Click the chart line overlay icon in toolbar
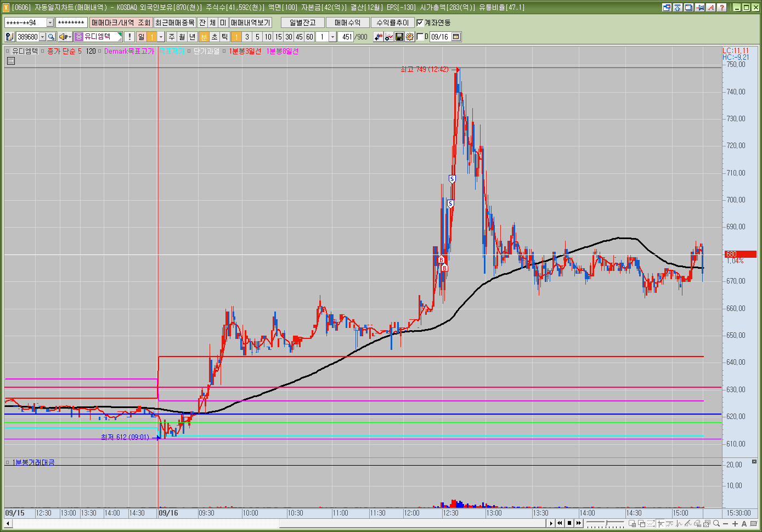This screenshot has height=532, width=762. tap(389, 37)
